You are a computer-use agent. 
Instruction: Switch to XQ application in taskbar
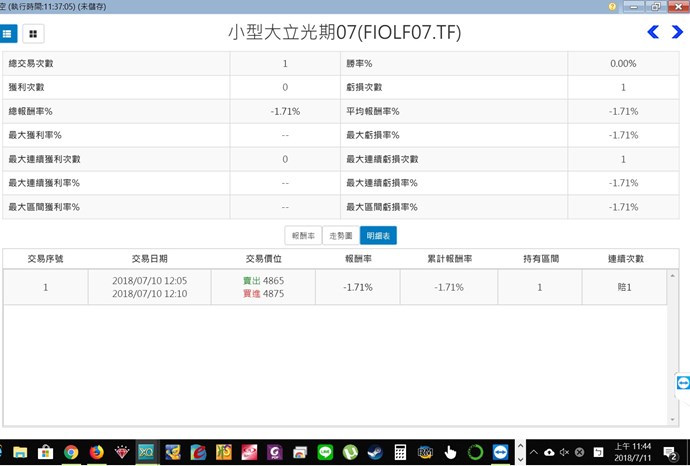[147, 452]
